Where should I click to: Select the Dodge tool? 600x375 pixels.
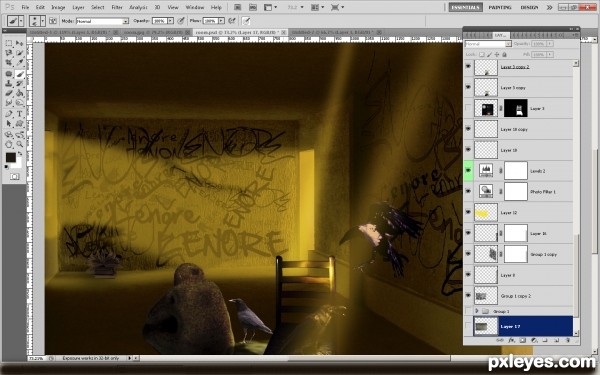(20, 103)
